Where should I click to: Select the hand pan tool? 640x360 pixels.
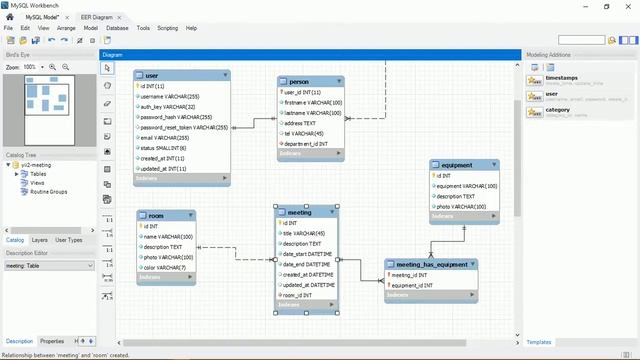(107, 86)
